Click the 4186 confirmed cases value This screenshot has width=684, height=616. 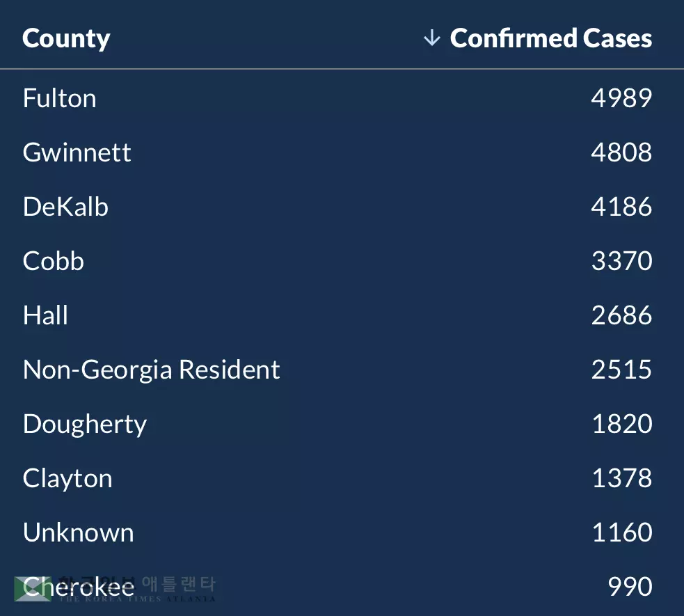point(621,207)
